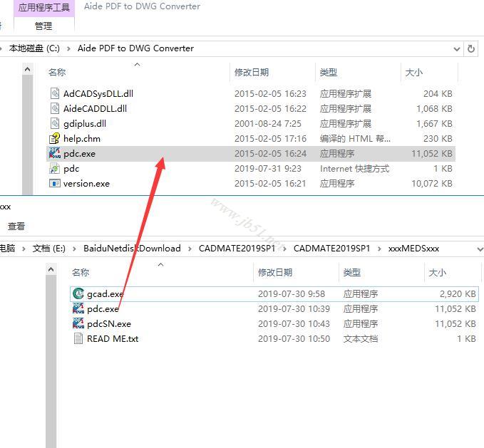Click the help.chm help file icon
The width and height of the screenshot is (484, 448).
click(x=55, y=138)
